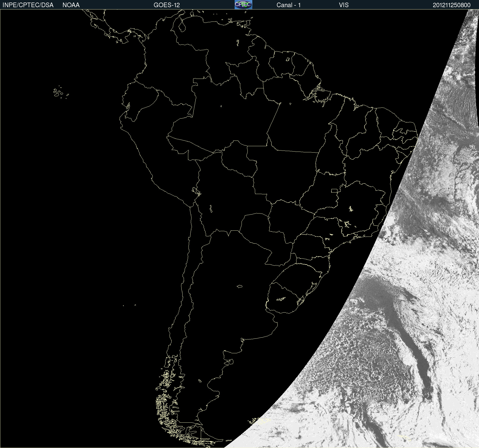Click the 201211250800 timestamp
This screenshot has height=448, width=479.
pyautogui.click(x=452, y=5)
